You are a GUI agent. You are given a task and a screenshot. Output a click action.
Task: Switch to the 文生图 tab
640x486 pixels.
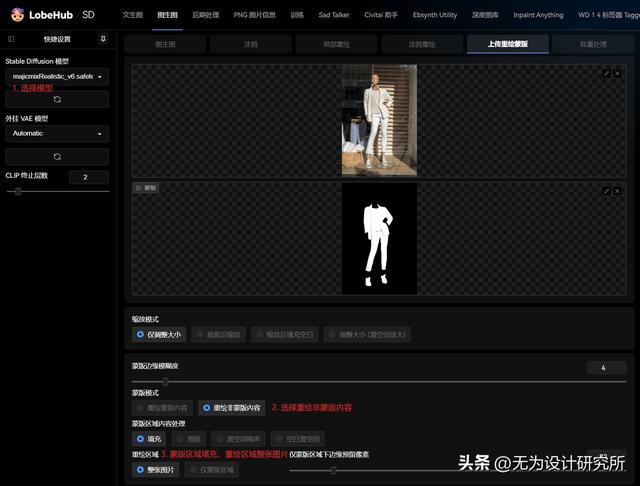[x=132, y=15]
